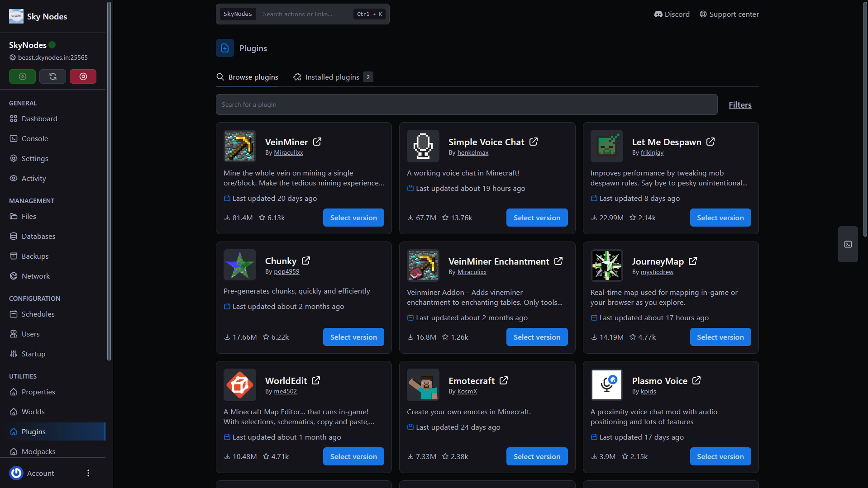Click the Simple Voice Chat microphone thumbnail
Viewport: 868px width, 488px height.
tap(423, 146)
